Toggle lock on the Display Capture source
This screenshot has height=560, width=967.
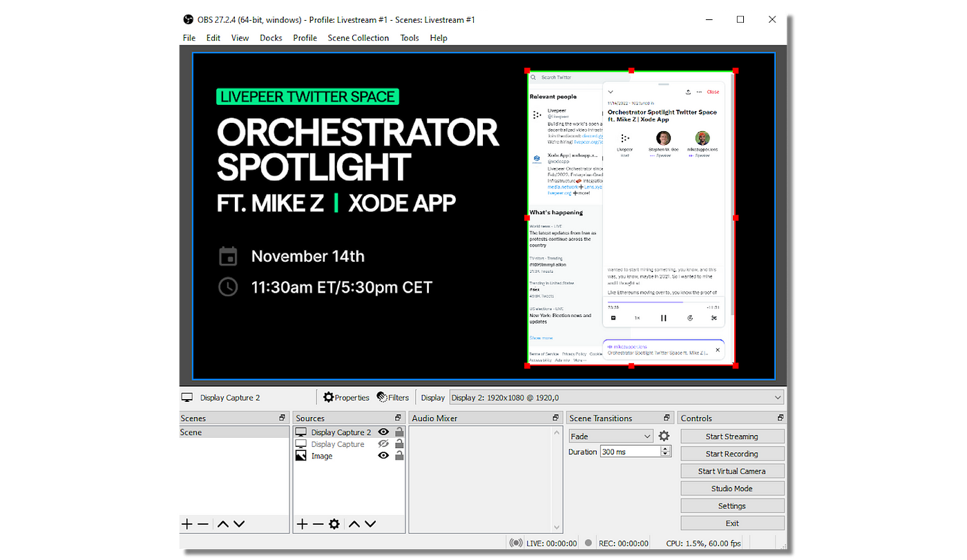point(399,444)
